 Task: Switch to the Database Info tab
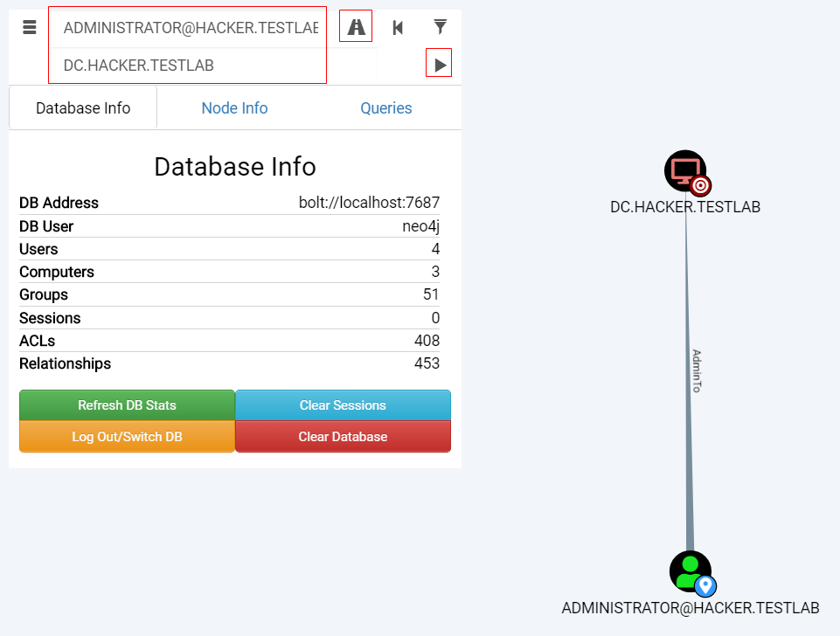pos(83,108)
